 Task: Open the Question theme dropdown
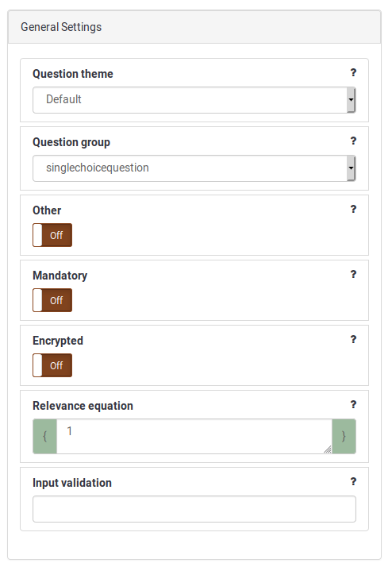(194, 100)
